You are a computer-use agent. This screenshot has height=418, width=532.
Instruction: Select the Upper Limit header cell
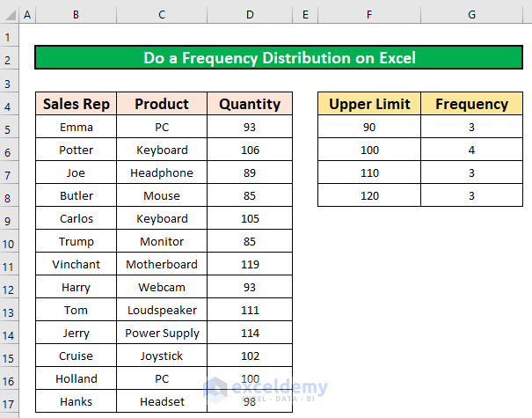[x=369, y=104]
